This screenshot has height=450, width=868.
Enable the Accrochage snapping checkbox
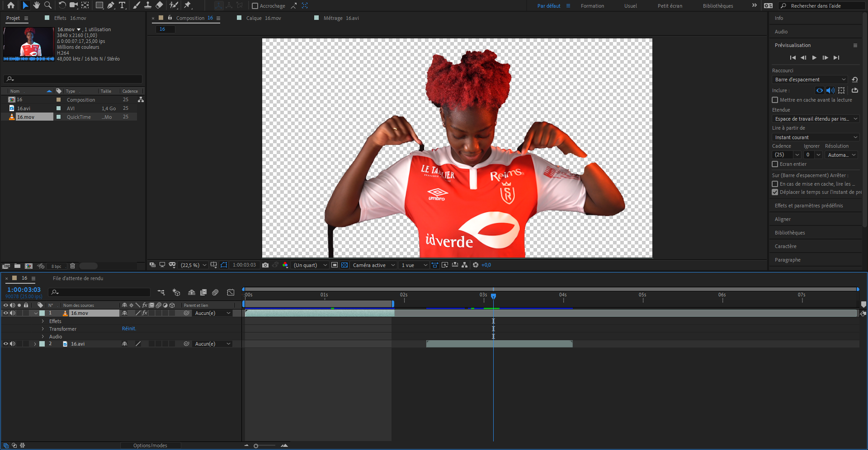coord(255,6)
